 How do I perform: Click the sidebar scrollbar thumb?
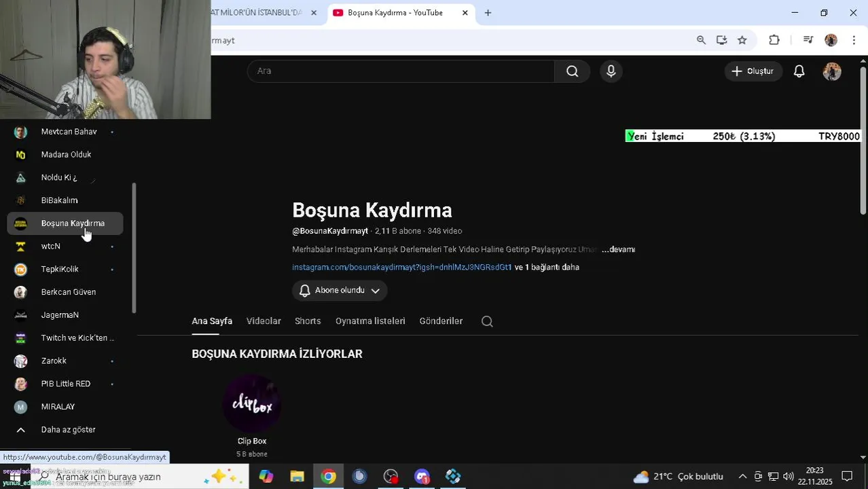pyautogui.click(x=134, y=248)
